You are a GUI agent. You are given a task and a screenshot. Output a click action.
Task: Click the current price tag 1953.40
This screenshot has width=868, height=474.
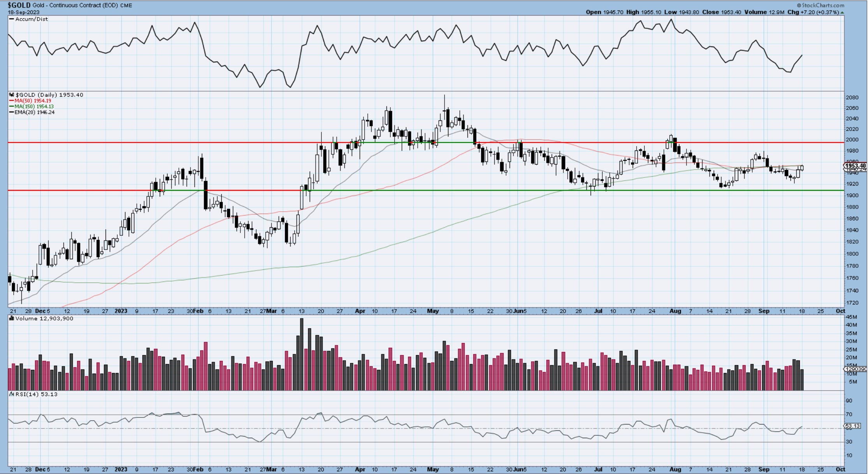tap(855, 166)
